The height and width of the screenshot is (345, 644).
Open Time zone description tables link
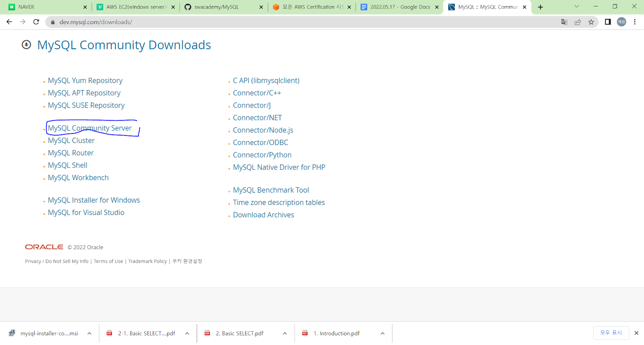[x=279, y=203]
